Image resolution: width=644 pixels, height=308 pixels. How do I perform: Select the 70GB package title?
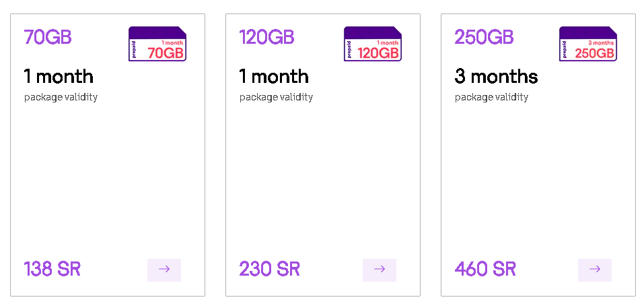[48, 37]
